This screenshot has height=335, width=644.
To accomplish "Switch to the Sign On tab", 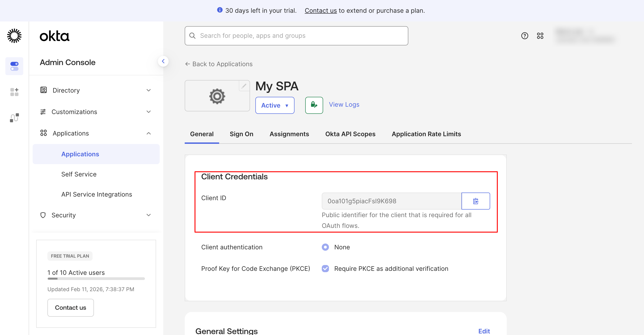I will [x=241, y=134].
